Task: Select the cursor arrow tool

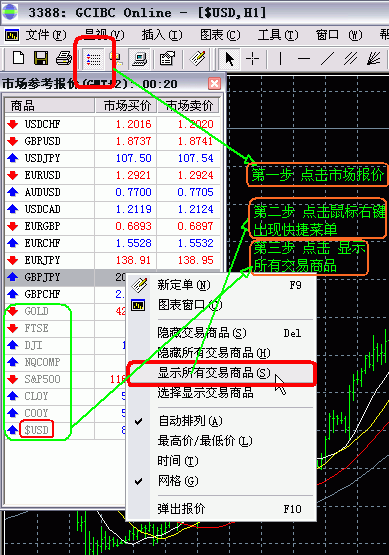Action: [229, 58]
